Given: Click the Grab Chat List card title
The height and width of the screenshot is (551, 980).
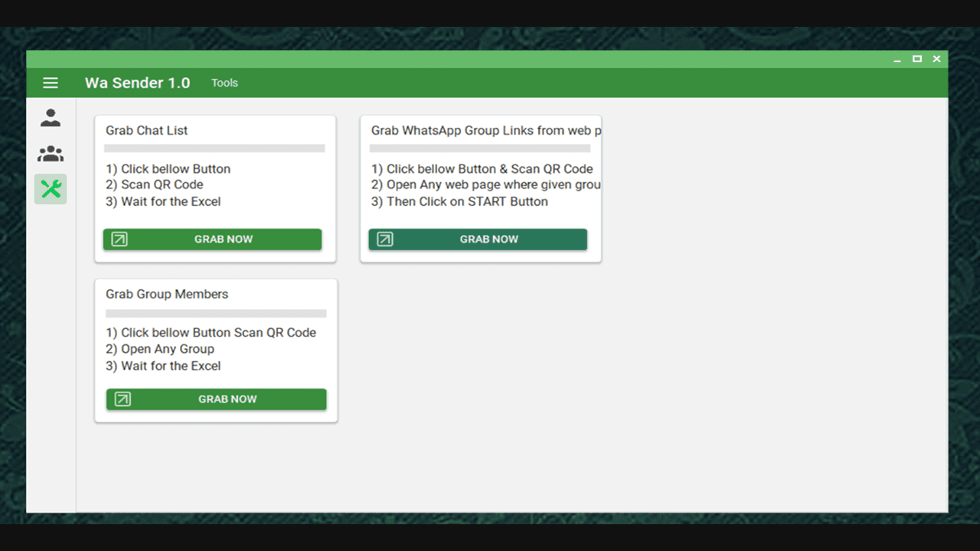Looking at the screenshot, I should [x=146, y=131].
